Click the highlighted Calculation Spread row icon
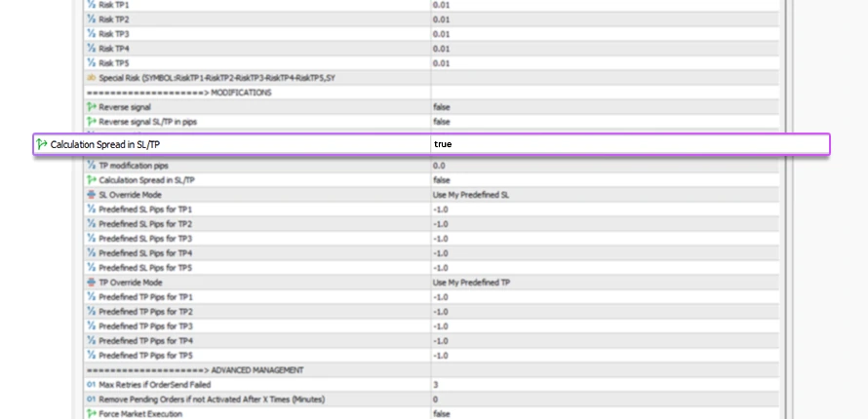This screenshot has height=419, width=868. [x=42, y=144]
